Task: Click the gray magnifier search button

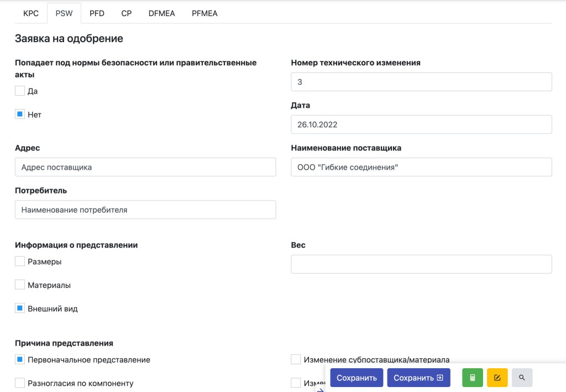Action: (x=522, y=378)
